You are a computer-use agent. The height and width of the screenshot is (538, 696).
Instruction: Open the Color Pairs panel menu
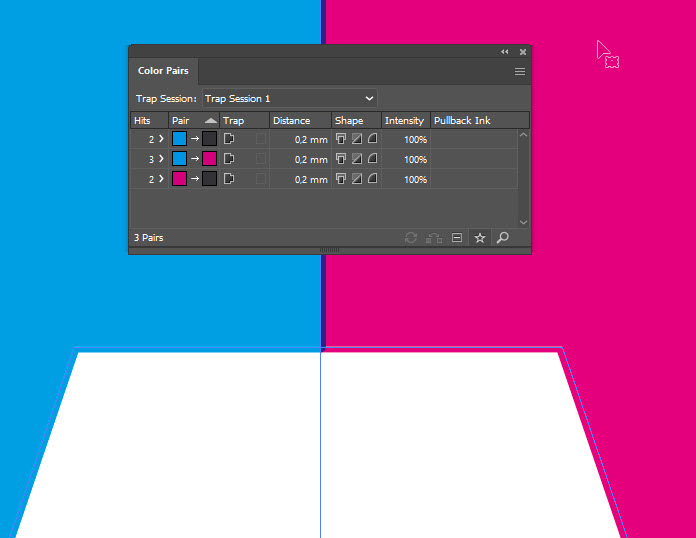click(520, 71)
